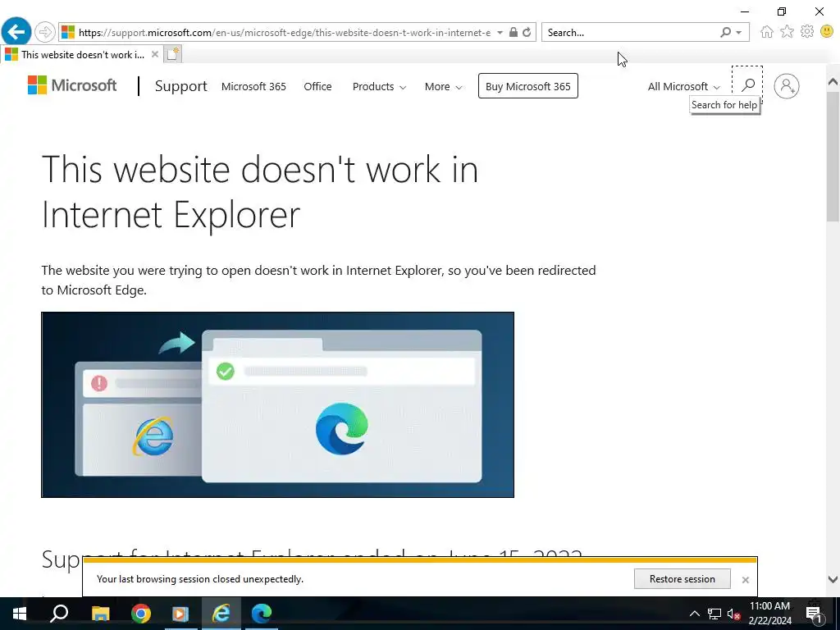The image size is (840, 630).
Task: Expand the All Microsoft menu
Action: (x=683, y=86)
